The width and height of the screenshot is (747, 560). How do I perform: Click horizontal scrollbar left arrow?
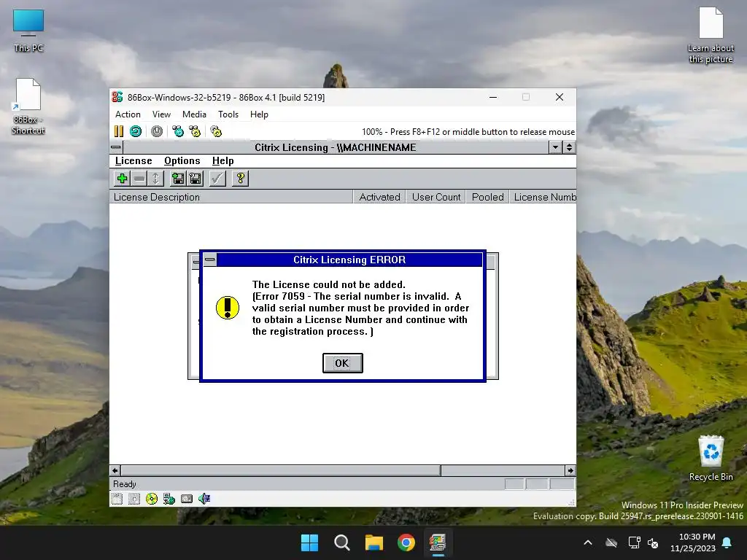click(115, 470)
